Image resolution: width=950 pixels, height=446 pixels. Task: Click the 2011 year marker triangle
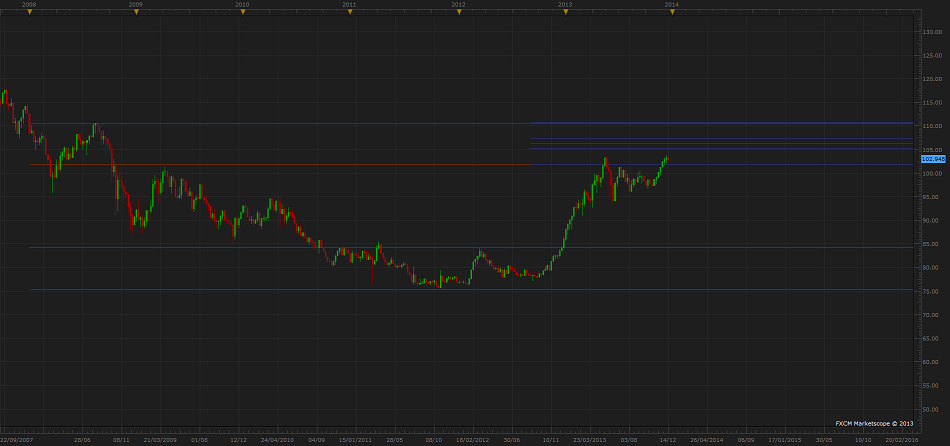[349, 11]
